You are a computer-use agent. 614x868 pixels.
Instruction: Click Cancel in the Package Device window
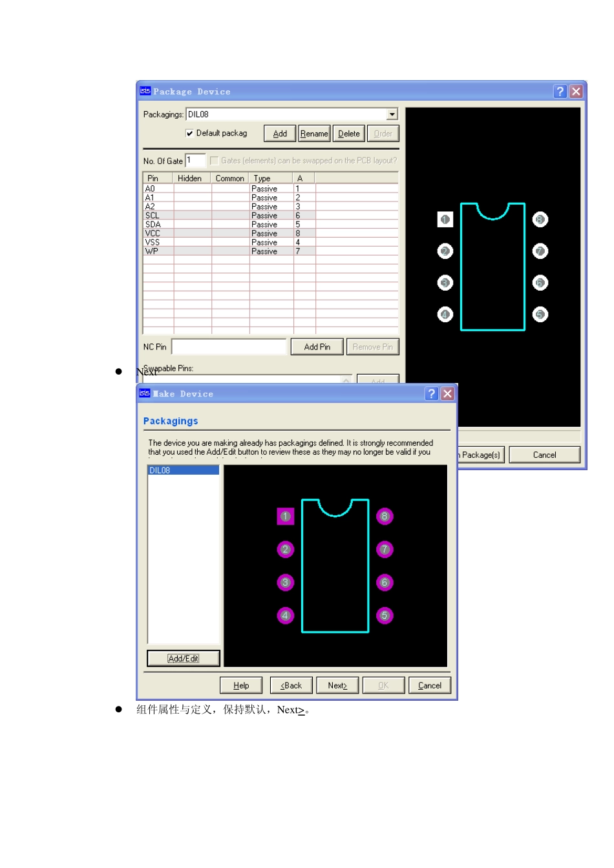coord(545,455)
